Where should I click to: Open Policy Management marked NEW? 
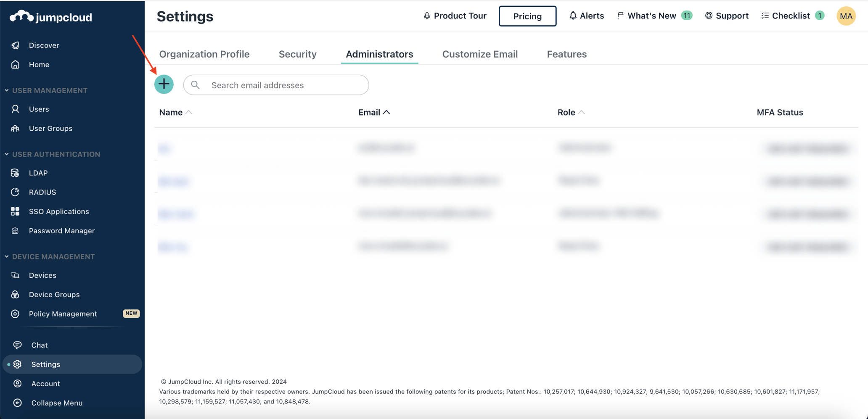pos(63,314)
